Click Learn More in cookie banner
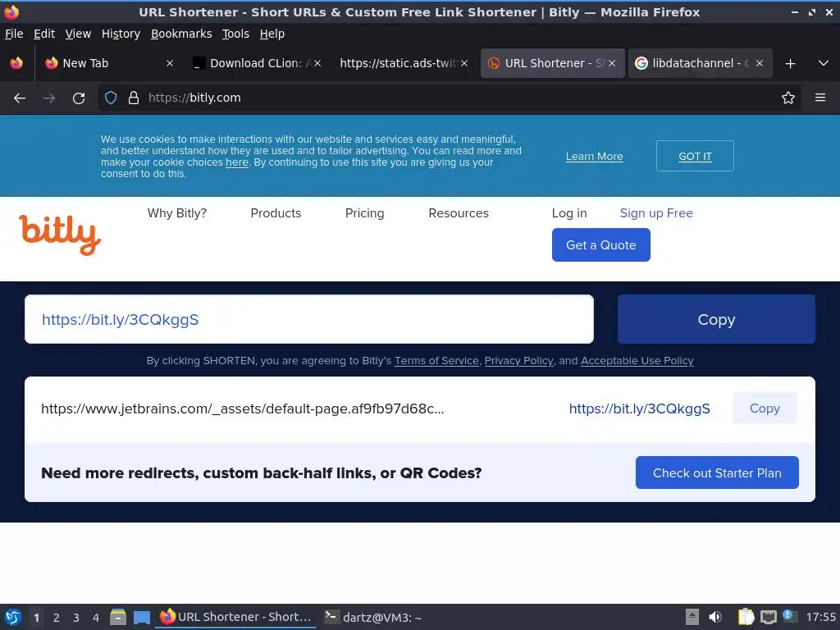This screenshot has width=840, height=630. pos(594,157)
